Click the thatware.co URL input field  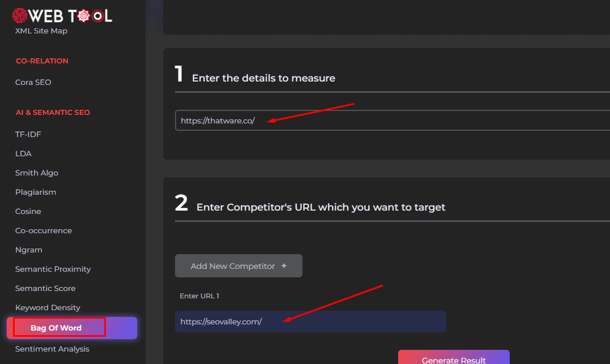tap(393, 121)
